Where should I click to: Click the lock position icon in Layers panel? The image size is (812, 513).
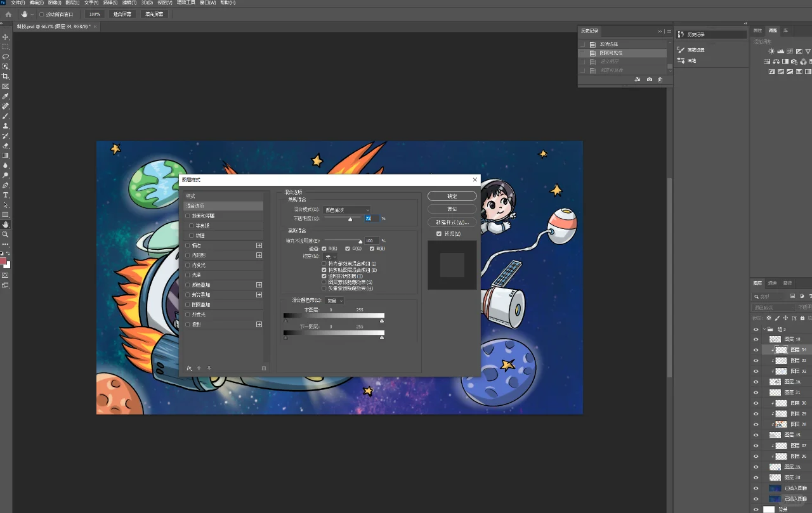[x=785, y=318]
